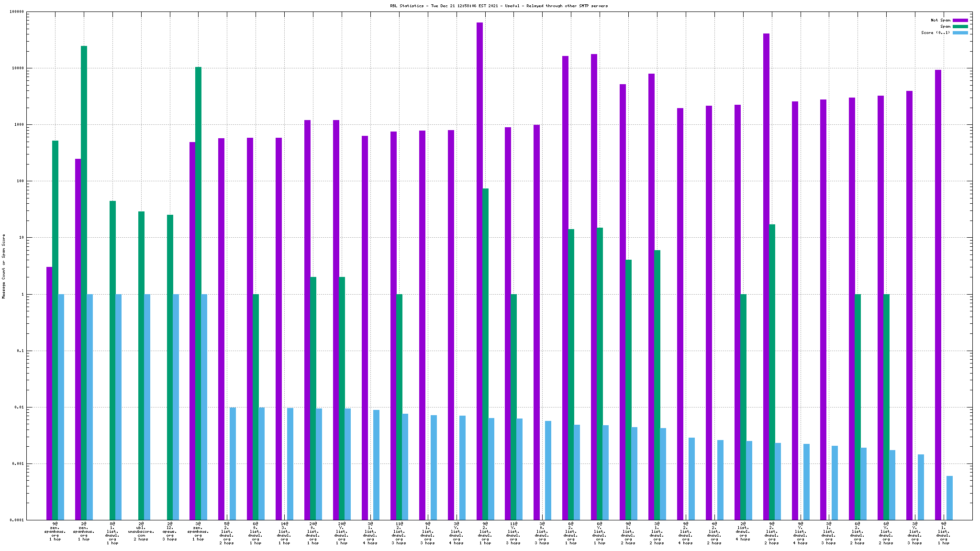Image resolution: width=980 pixels, height=551 pixels.
Task: Select the 'Score (0..1)' legend text
Action: pos(935,33)
